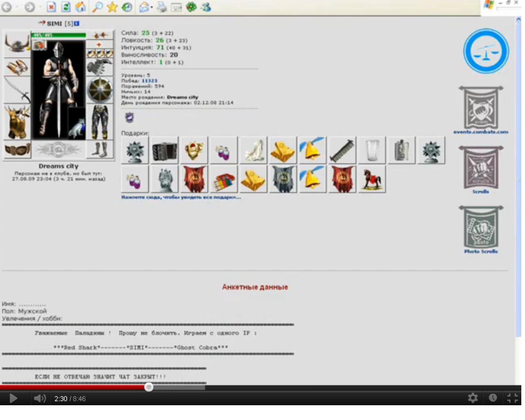Click the green health bar 495/495
The height and width of the screenshot is (420, 525).
pyautogui.click(x=59, y=35)
